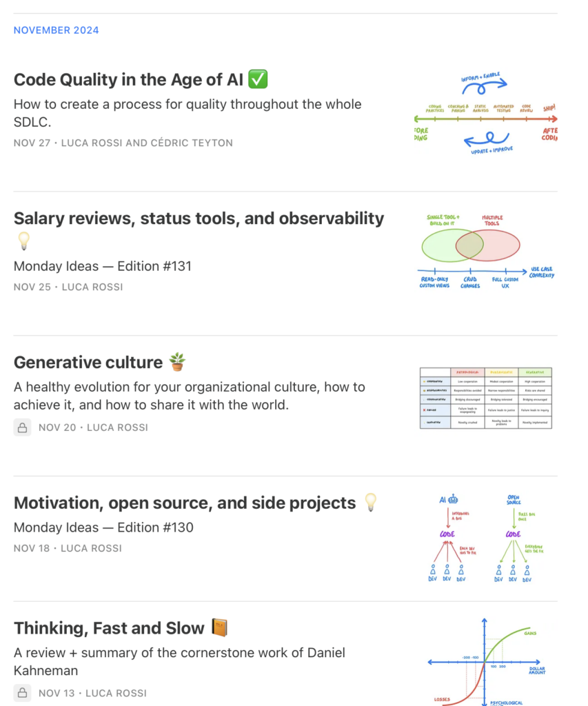Click the orange book emoji after Thinking, Fast and Slow
588x706 pixels.
(x=220, y=628)
